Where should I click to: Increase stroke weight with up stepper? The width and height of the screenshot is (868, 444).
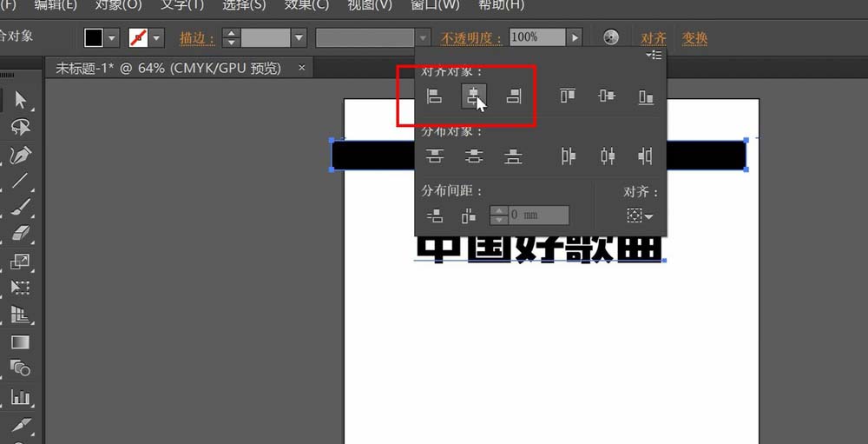232,34
